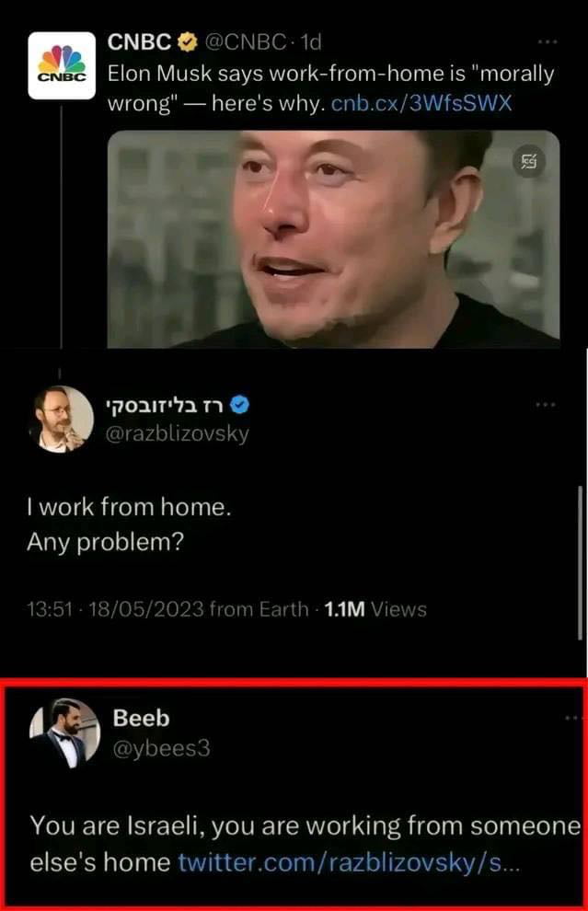Open the cnb.cx/3WfsSWX article link
588x911 pixels.
421,103
